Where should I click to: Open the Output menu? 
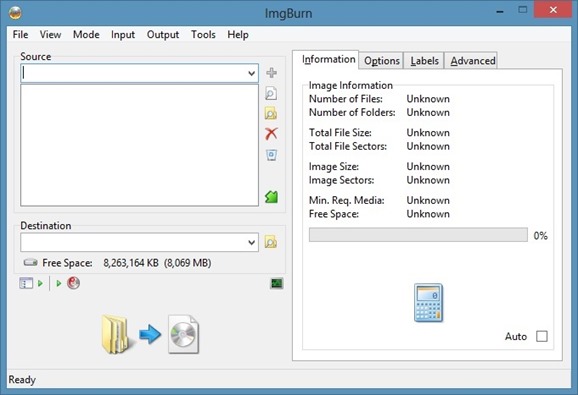point(163,35)
